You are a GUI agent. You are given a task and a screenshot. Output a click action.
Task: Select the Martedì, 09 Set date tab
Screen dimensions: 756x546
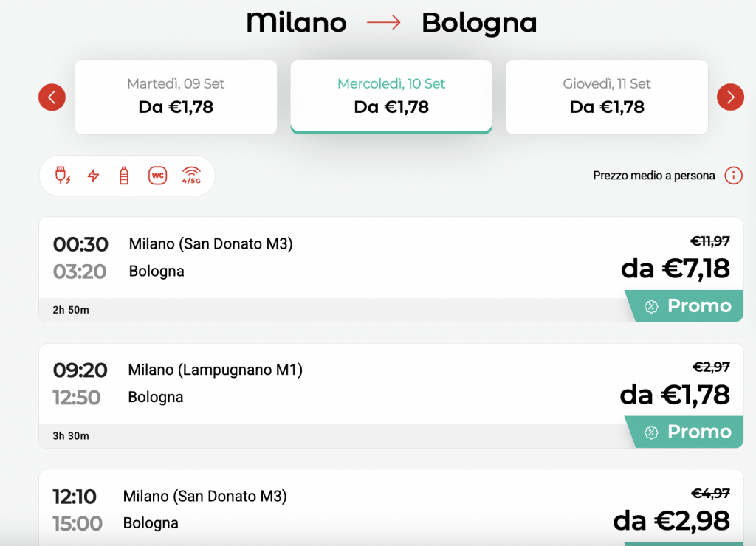(x=176, y=97)
